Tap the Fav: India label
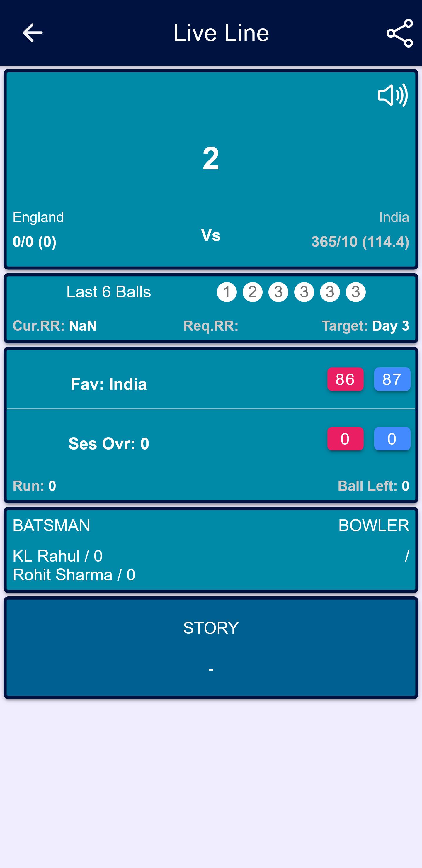422x868 pixels. [109, 384]
